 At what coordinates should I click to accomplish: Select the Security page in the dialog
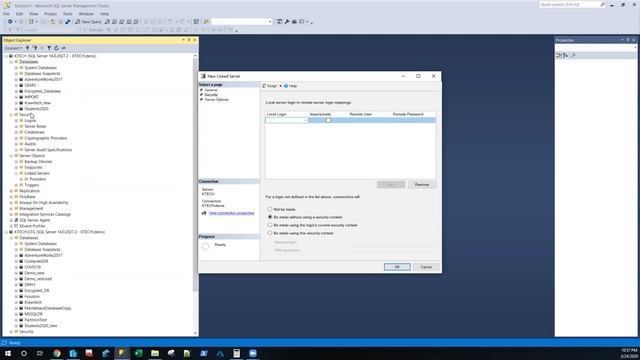(x=211, y=95)
